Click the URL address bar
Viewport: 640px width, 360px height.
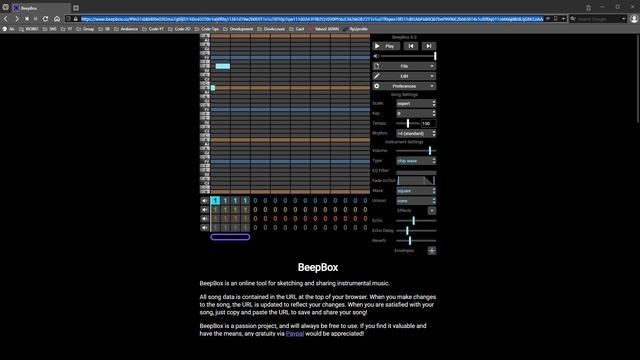(x=312, y=19)
